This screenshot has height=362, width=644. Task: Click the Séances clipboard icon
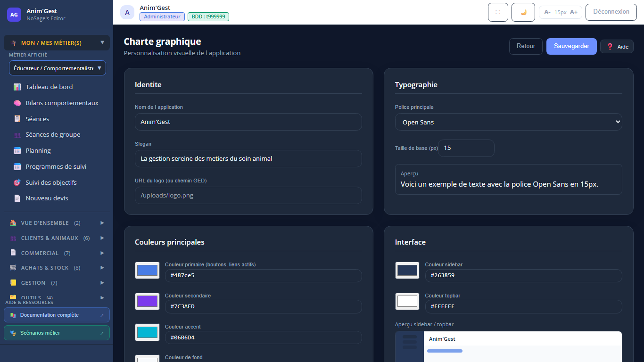point(17,119)
